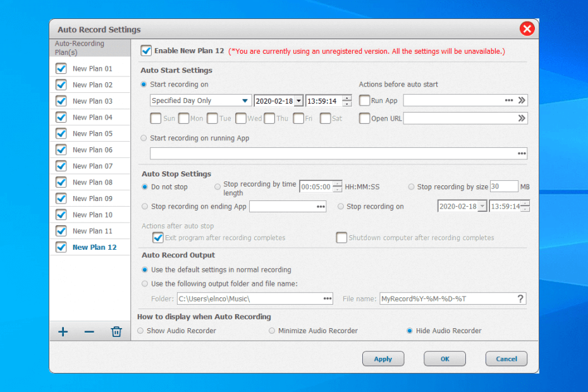Click the OK button
Image resolution: width=588 pixels, height=392 pixels.
(x=444, y=358)
